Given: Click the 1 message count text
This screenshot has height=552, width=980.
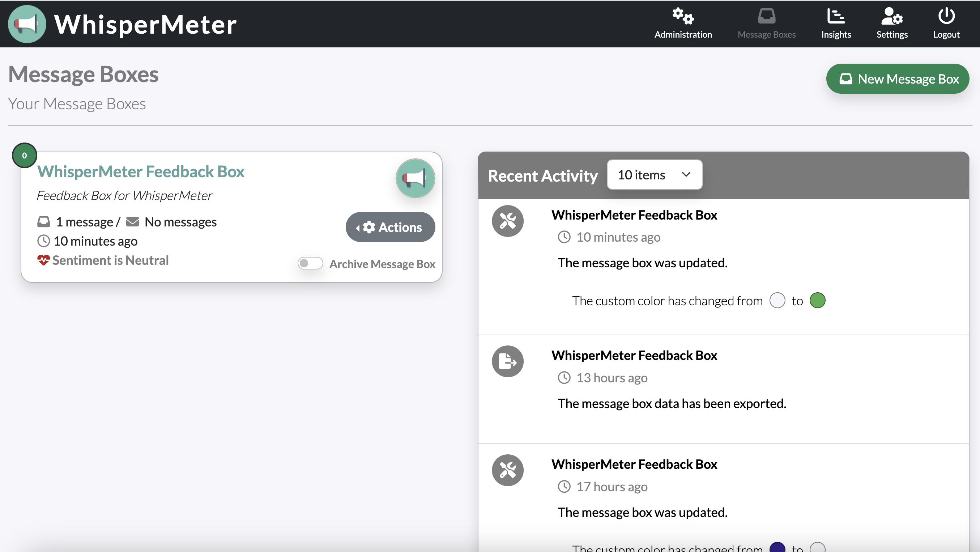Looking at the screenshot, I should 85,222.
